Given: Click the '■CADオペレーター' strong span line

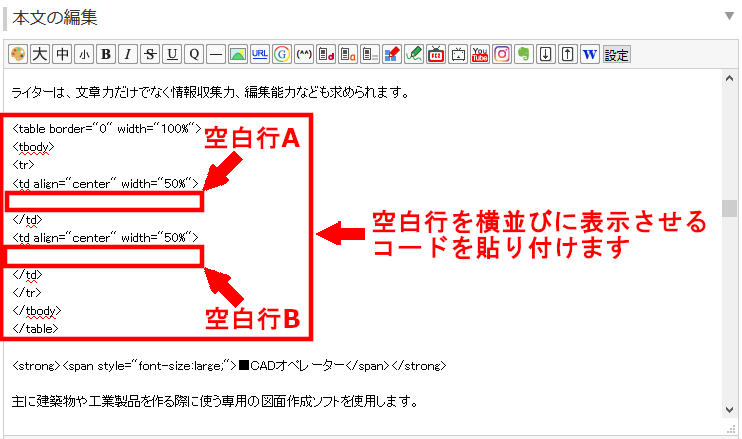Looking at the screenshot, I should [x=229, y=366].
